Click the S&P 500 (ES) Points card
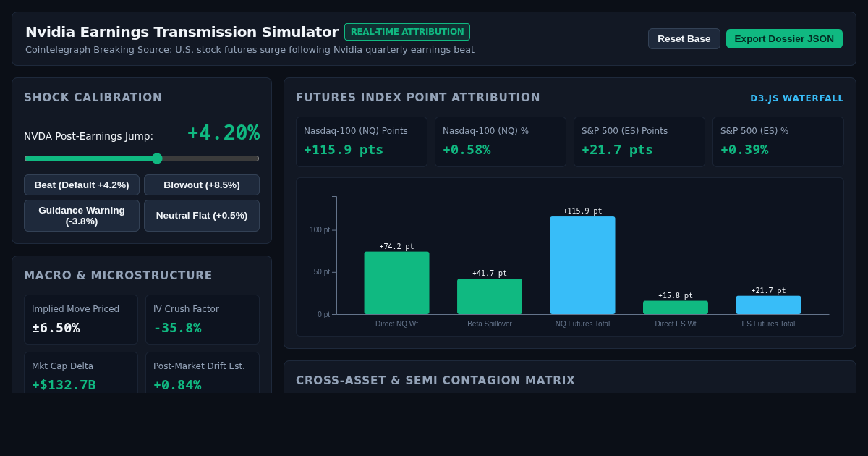 coord(639,142)
